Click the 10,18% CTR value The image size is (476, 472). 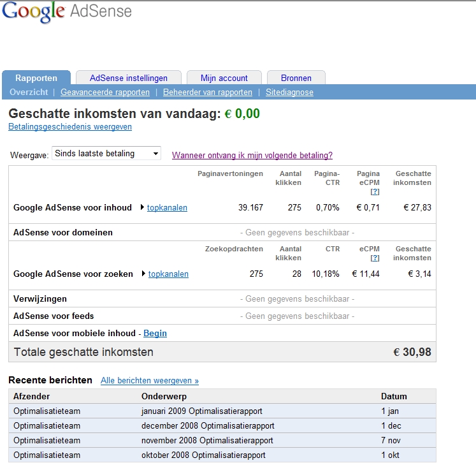pyautogui.click(x=326, y=274)
